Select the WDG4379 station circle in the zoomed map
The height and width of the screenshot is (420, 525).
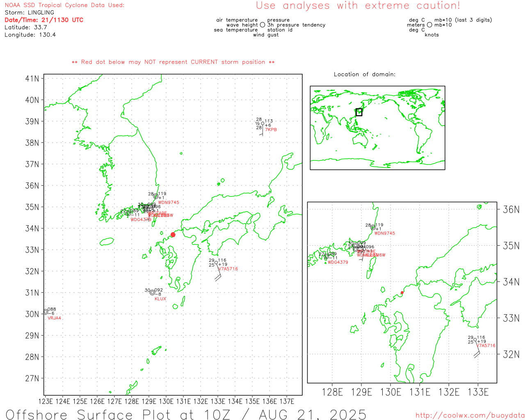click(326, 256)
